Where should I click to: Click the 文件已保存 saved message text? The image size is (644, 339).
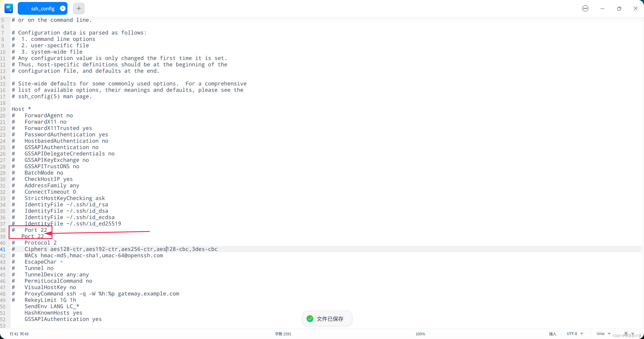[x=330, y=319]
